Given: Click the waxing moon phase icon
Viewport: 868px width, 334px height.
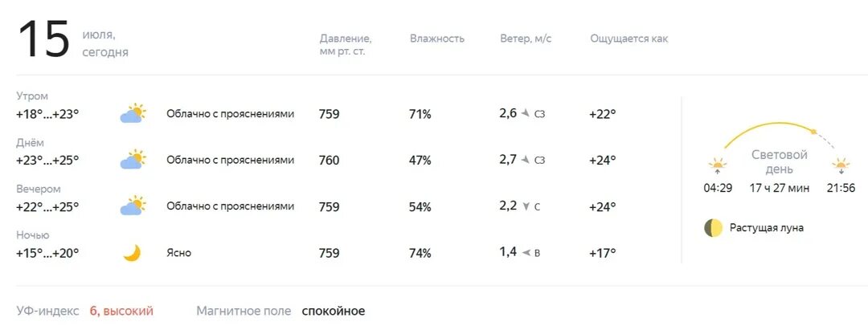Looking at the screenshot, I should coord(713,228).
